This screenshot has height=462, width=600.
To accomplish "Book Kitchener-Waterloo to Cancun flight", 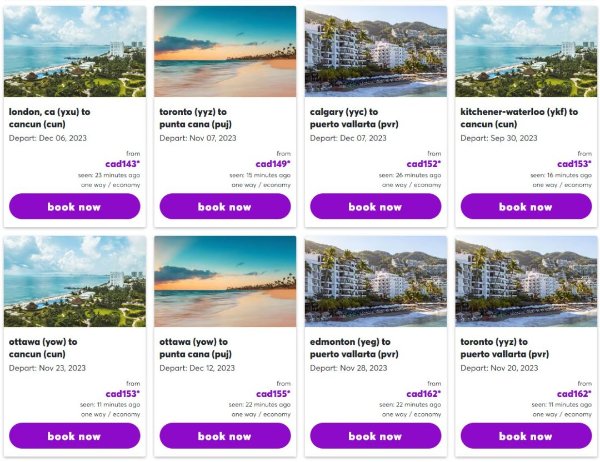I will click(x=526, y=207).
